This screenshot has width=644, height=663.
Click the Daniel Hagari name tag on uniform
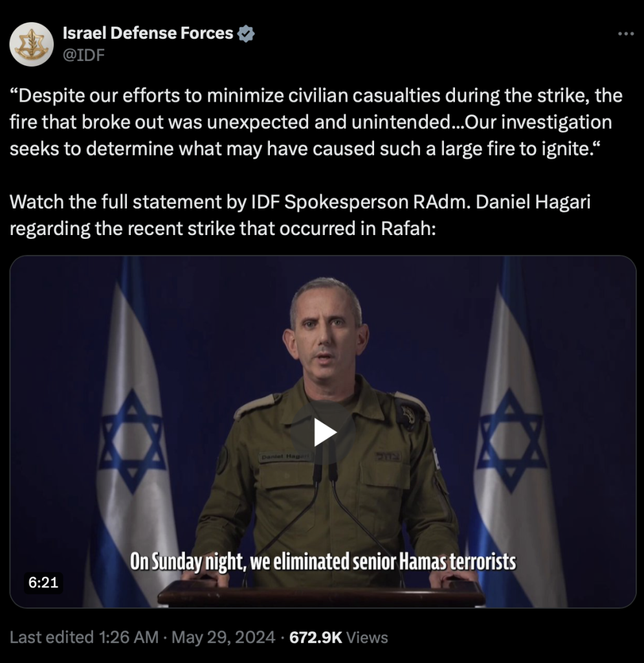(285, 457)
